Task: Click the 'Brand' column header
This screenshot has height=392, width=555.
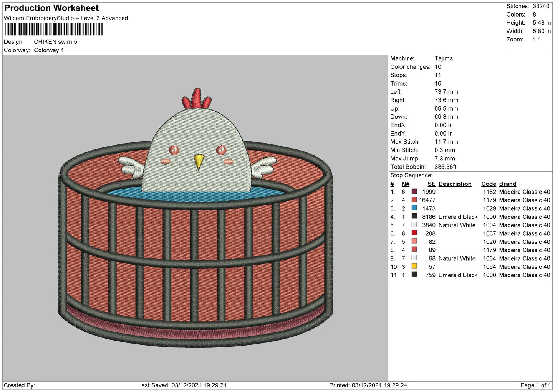Action: pyautogui.click(x=508, y=184)
